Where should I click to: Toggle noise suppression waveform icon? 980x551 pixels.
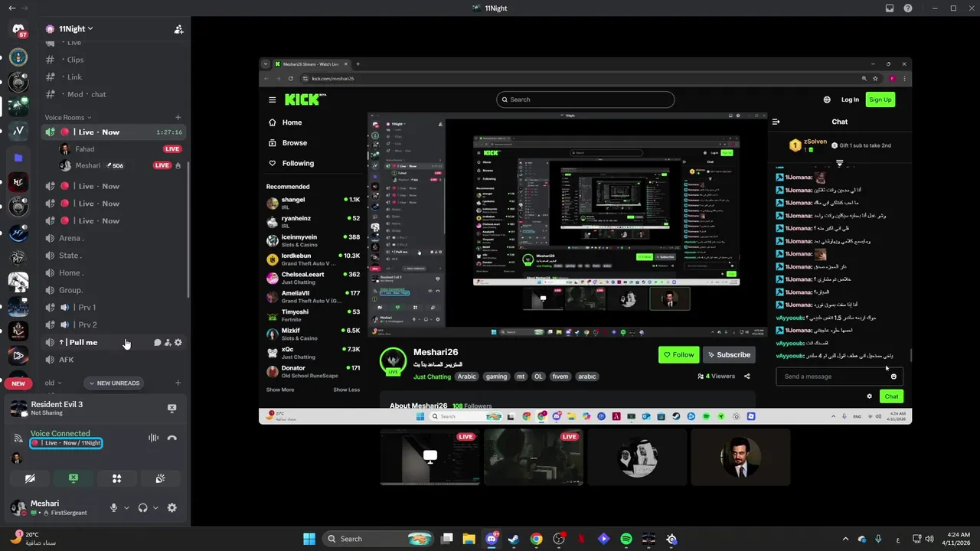[153, 438]
